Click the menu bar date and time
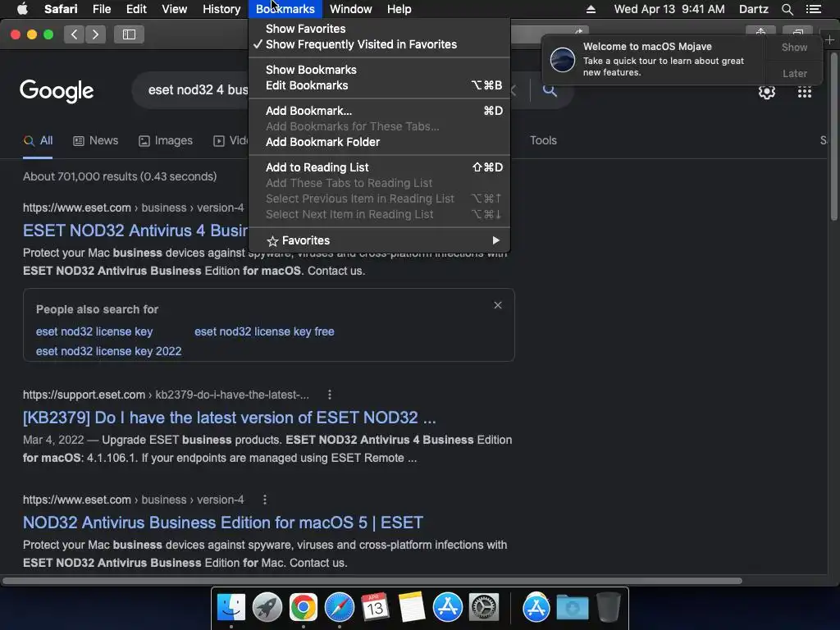The width and height of the screenshot is (840, 630). pyautogui.click(x=669, y=9)
